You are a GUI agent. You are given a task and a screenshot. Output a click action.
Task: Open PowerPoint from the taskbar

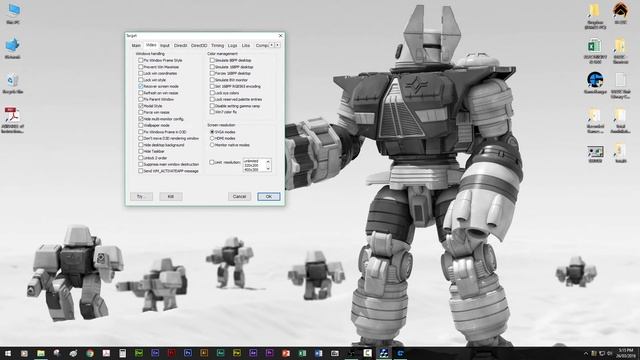click(286, 353)
